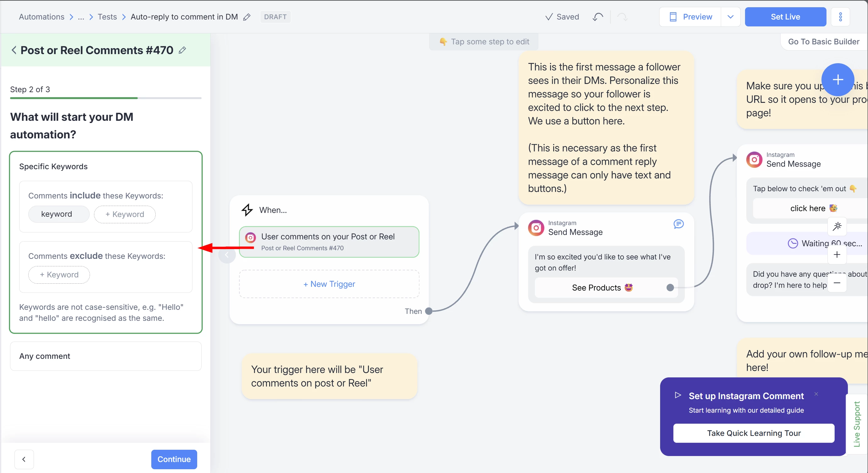The image size is (868, 473).
Task: Click the comment bubble icon on Send Message
Action: [678, 224]
